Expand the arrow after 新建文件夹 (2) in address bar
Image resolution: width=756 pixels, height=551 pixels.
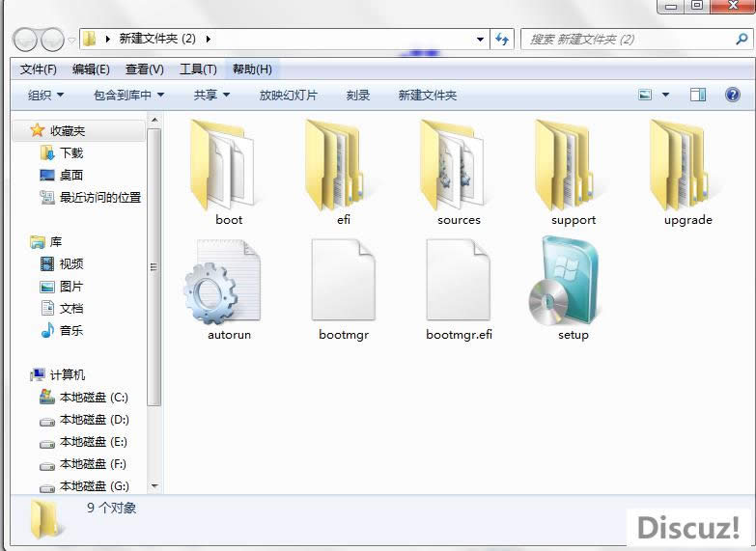click(x=209, y=39)
